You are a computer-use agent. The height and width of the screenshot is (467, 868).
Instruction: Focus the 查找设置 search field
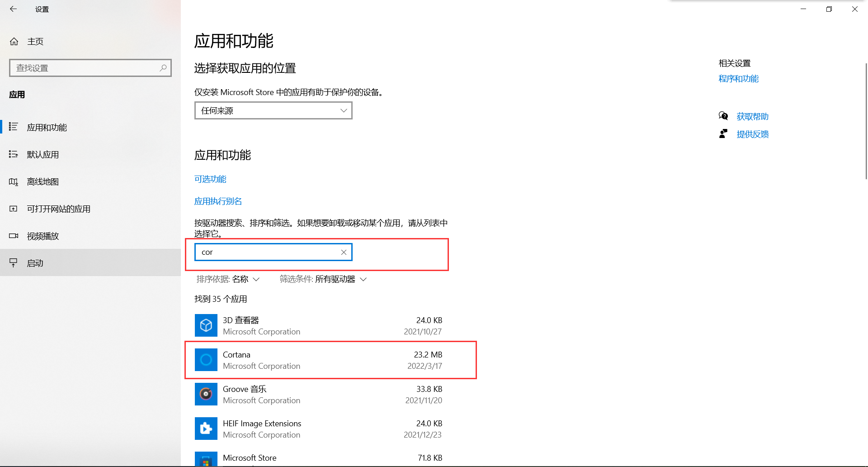point(90,68)
